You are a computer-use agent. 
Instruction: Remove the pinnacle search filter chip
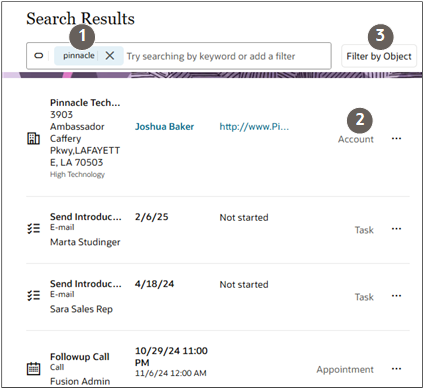[110, 56]
